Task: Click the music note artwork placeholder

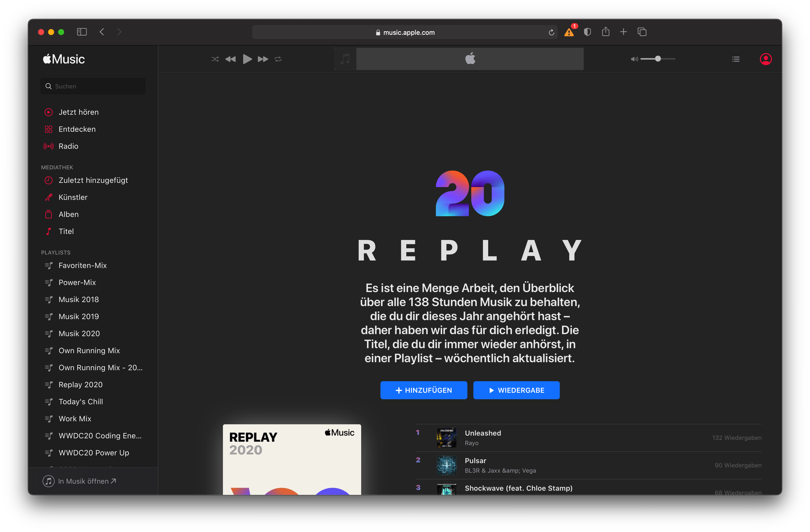Action: [x=345, y=59]
